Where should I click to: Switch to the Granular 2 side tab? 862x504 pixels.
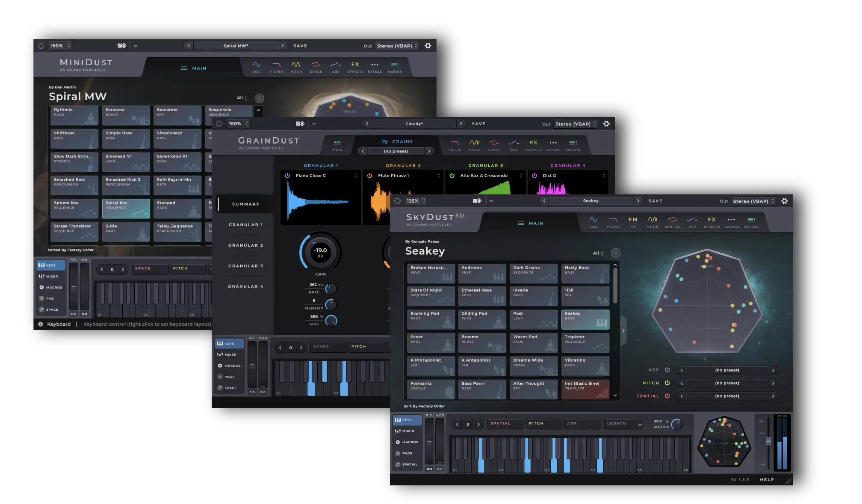coord(245,245)
